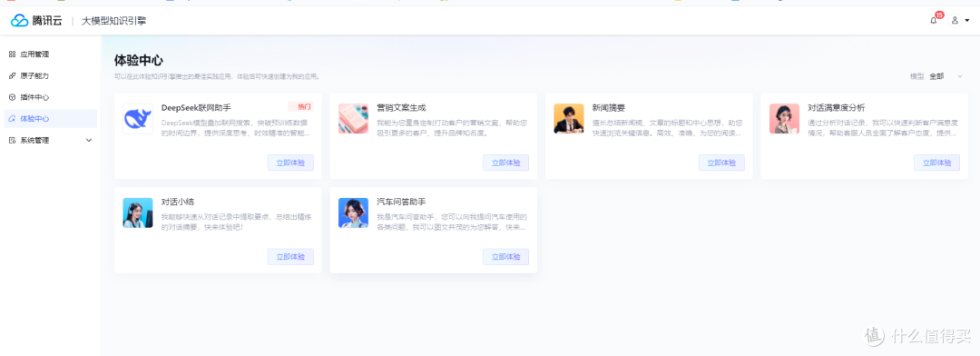Click the 插件中心 sidebar icon
This screenshot has height=356, width=980.
pyautogui.click(x=12, y=97)
